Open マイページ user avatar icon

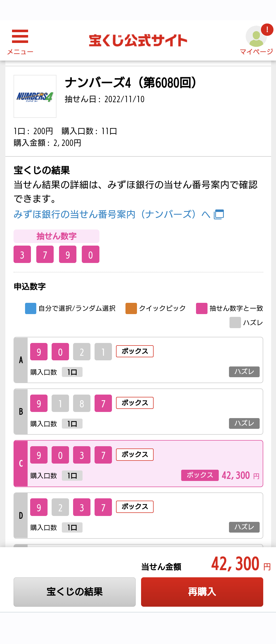(x=256, y=36)
